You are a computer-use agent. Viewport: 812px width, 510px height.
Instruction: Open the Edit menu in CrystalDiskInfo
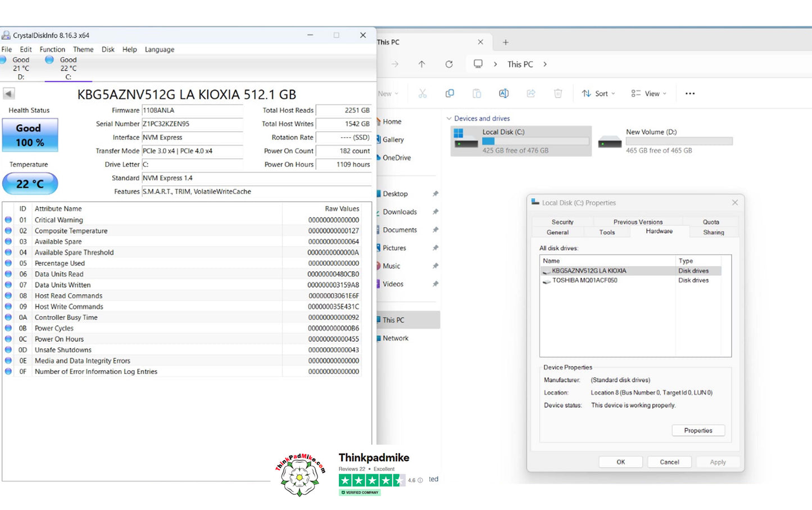coord(26,49)
